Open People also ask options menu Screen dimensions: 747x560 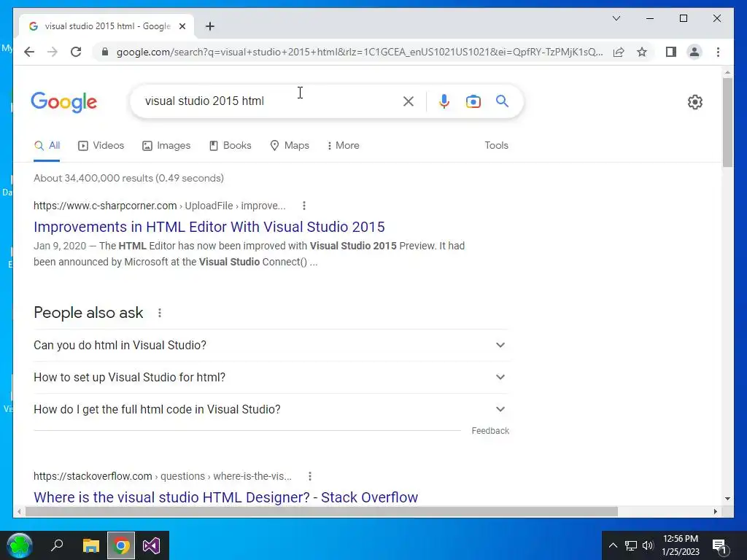(160, 313)
